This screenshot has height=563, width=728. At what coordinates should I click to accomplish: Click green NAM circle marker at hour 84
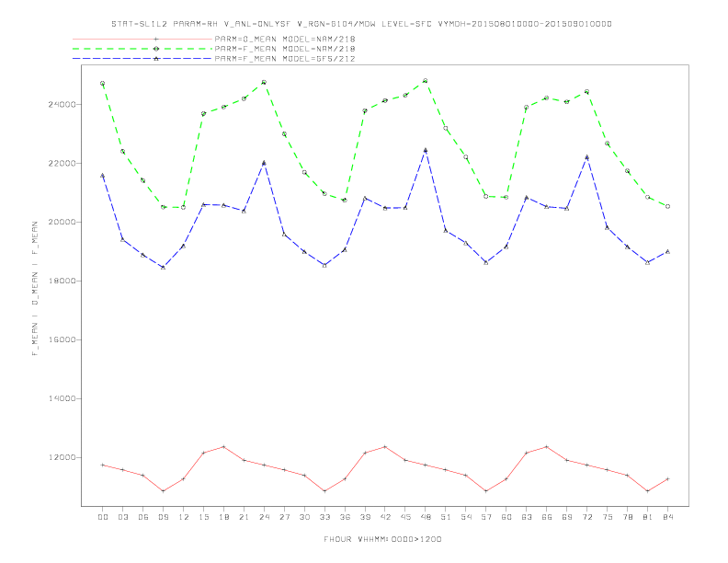click(x=667, y=206)
